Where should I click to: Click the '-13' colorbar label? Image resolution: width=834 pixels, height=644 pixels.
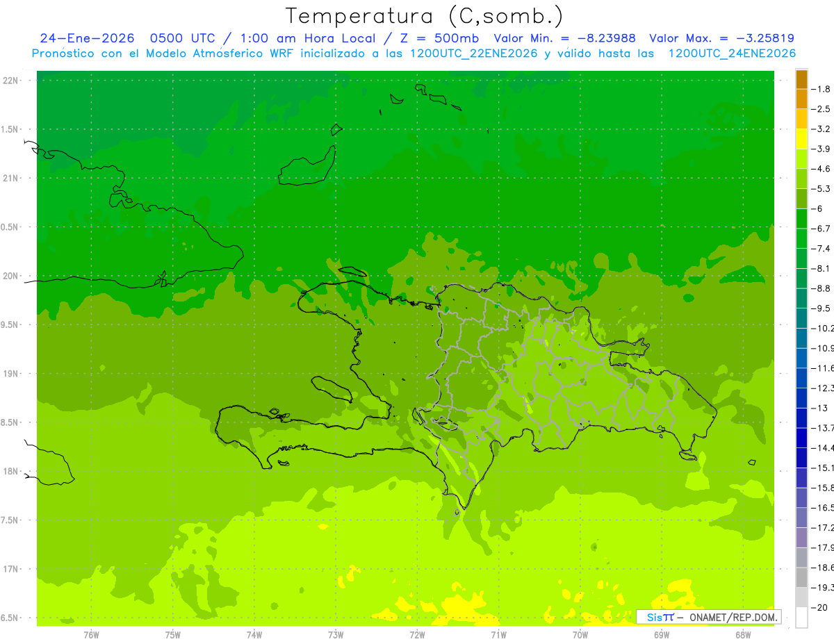pyautogui.click(x=821, y=408)
